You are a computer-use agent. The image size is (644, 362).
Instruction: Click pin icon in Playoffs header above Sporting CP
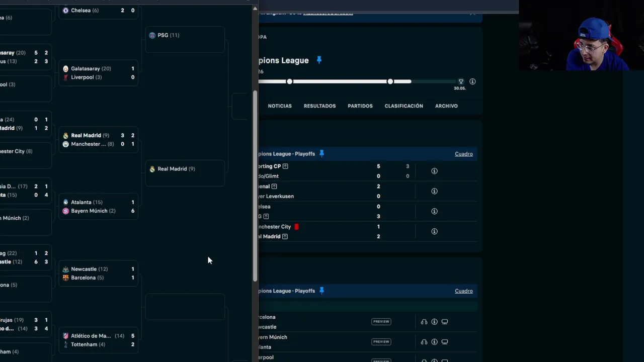321,154
